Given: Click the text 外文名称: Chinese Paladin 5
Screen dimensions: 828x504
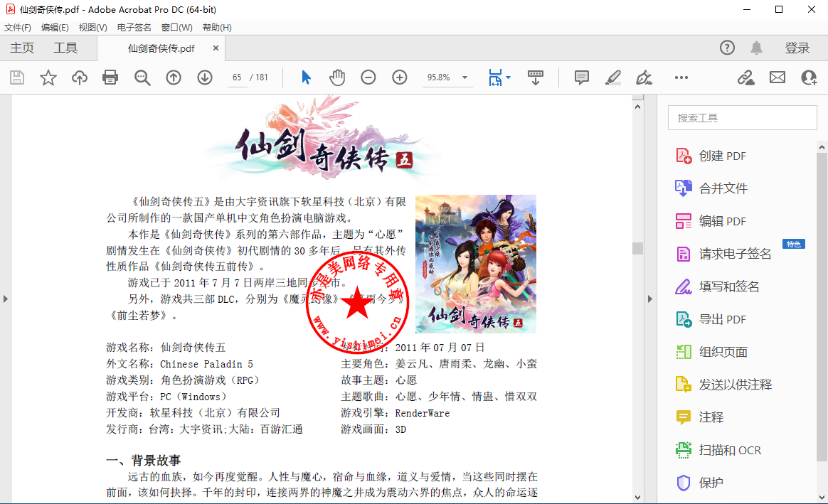Looking at the screenshot, I should (179, 364).
